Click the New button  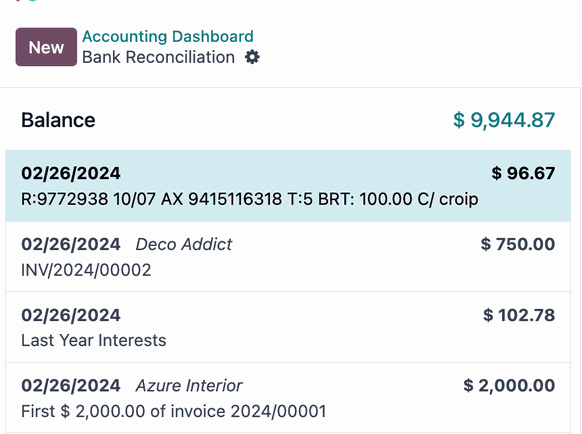tap(46, 47)
